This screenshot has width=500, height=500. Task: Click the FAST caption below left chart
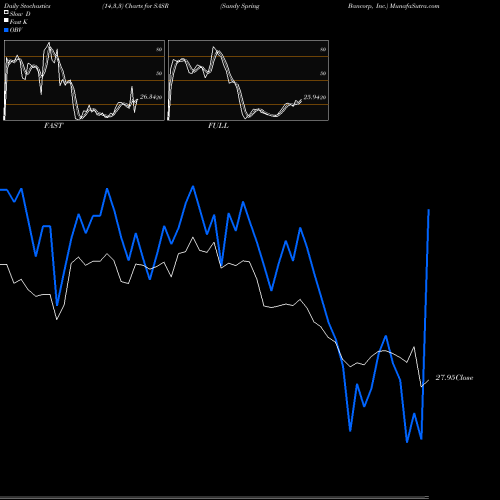(x=53, y=126)
